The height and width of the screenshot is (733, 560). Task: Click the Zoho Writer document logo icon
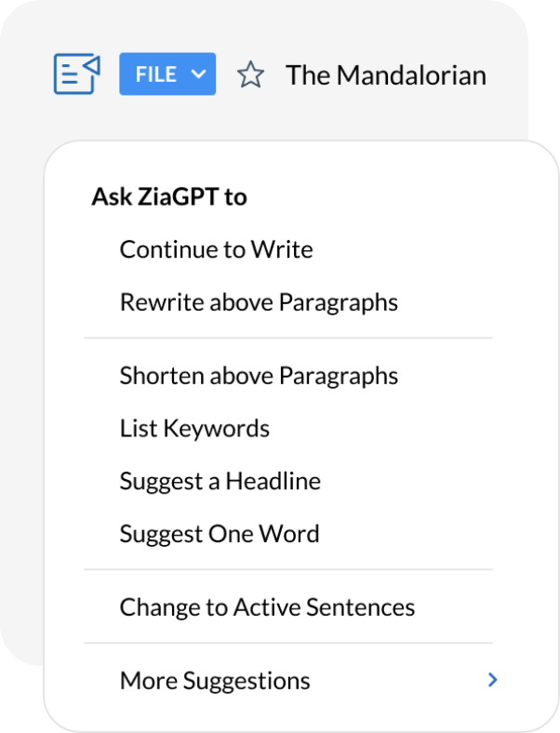pyautogui.click(x=76, y=73)
